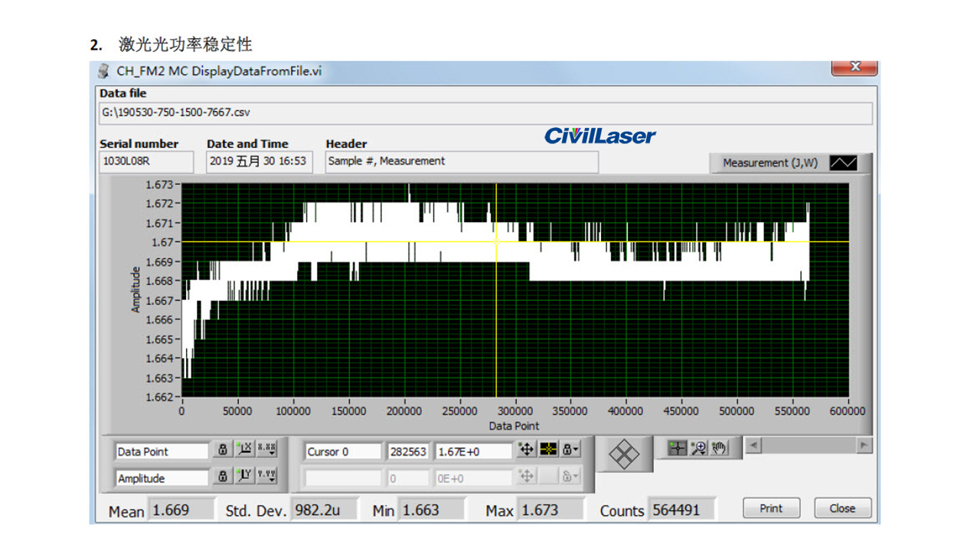Toggle the Y-axis autoscale lock for Amplitude

pos(222,476)
